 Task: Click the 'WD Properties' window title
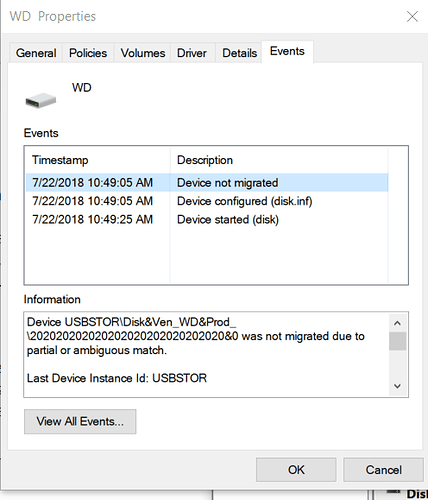point(53,16)
